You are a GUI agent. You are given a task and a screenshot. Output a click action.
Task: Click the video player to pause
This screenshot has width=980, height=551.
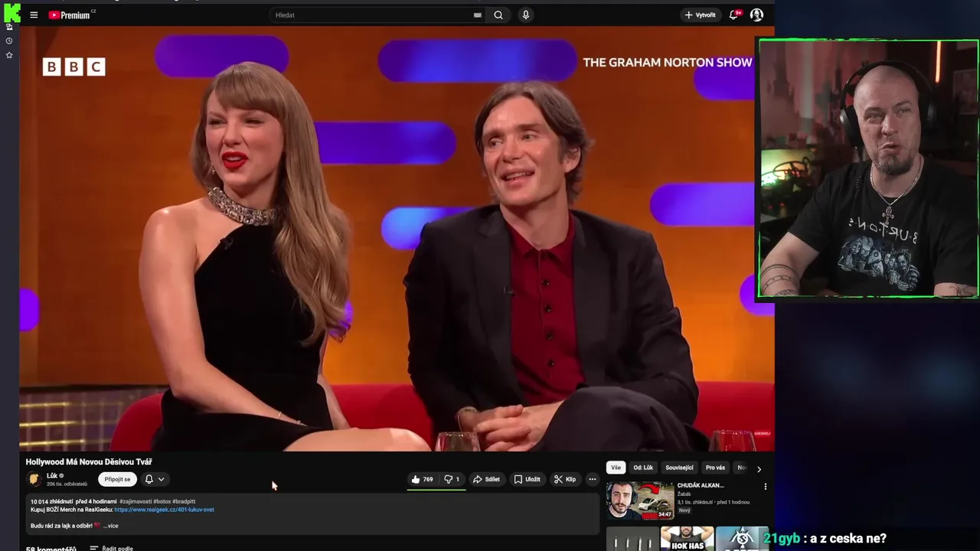click(x=397, y=239)
